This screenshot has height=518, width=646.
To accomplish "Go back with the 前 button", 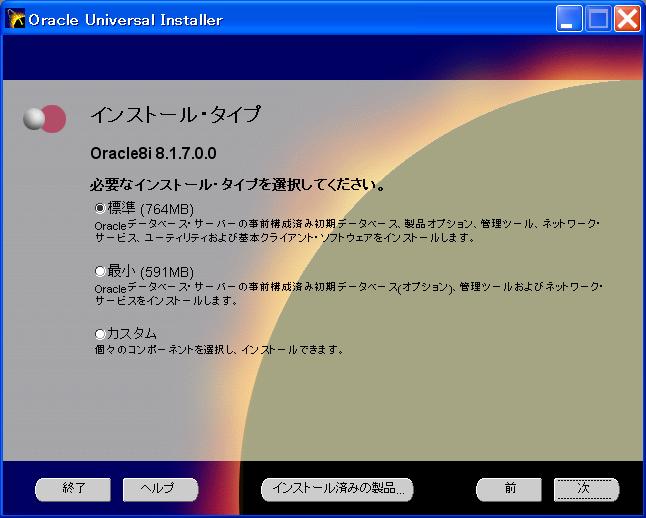I will (509, 489).
